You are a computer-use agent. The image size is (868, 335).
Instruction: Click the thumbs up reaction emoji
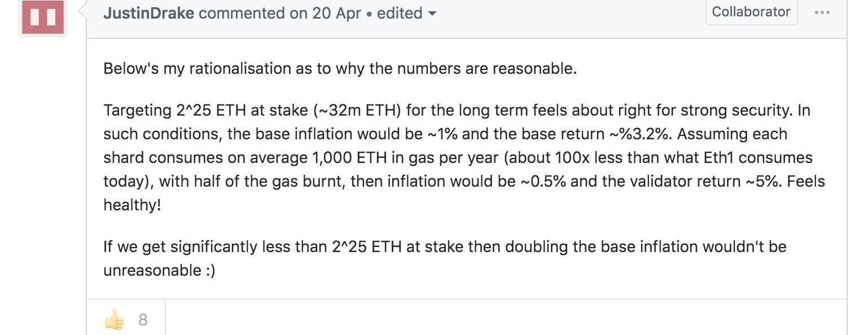114,320
